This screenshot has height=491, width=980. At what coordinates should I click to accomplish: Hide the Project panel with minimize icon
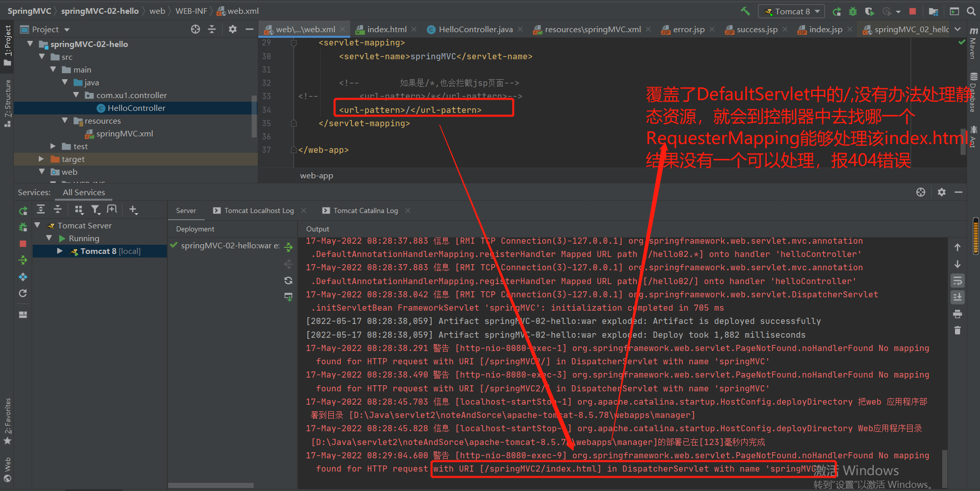pos(250,29)
